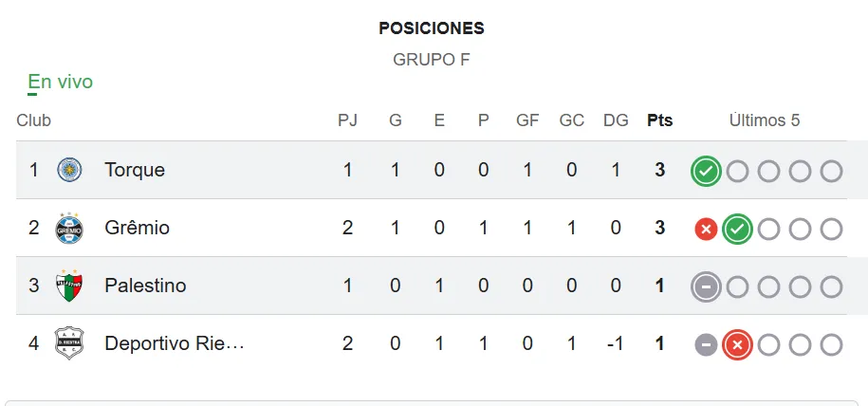Click the Pts column header

click(x=659, y=120)
